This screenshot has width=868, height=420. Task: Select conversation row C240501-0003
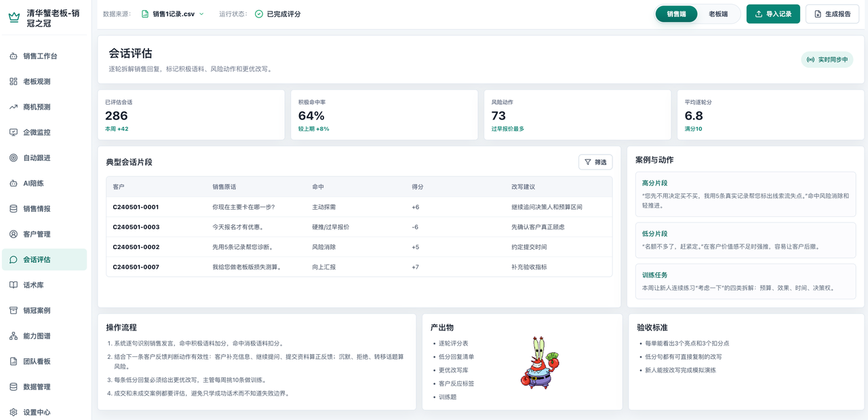tap(359, 227)
